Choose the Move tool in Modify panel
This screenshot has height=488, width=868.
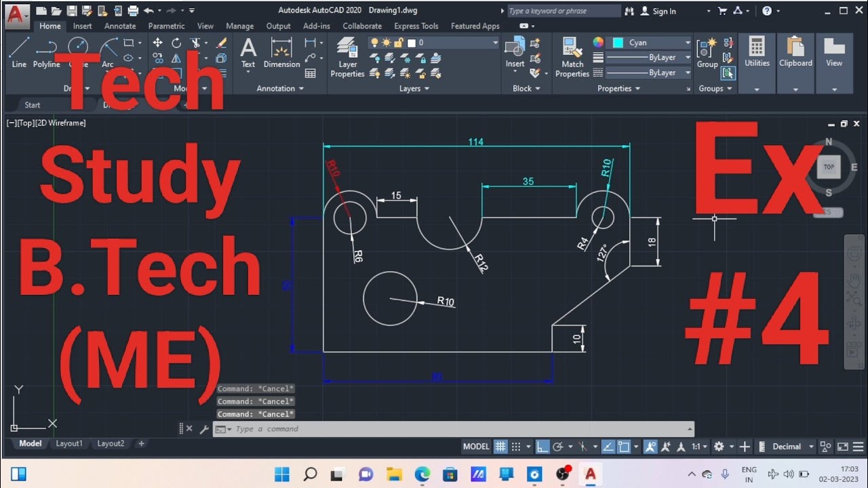(158, 42)
